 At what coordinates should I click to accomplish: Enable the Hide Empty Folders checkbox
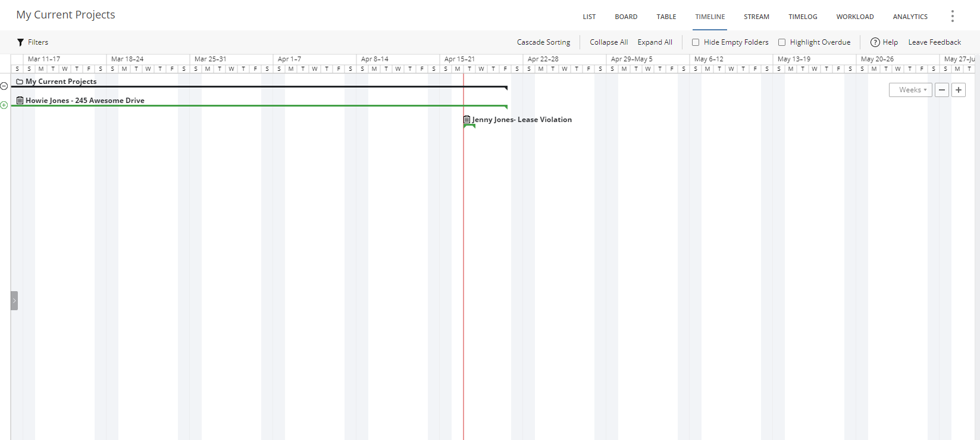tap(696, 42)
